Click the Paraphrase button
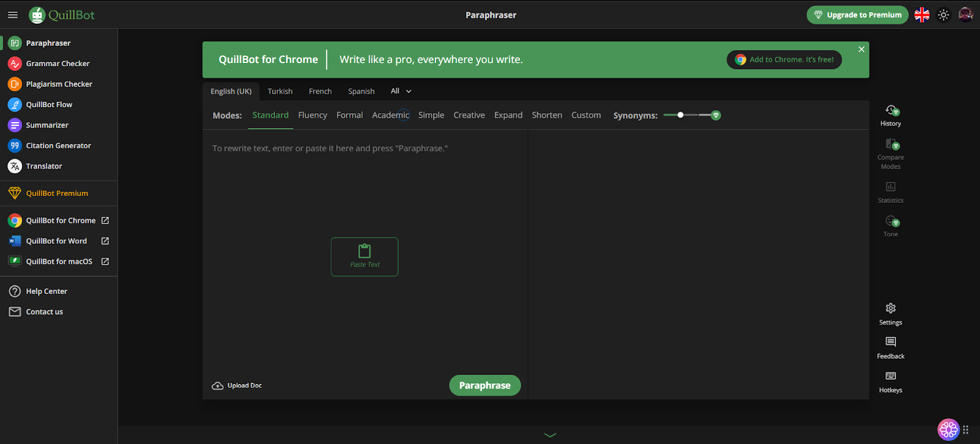Screen dimensions: 980x444 pos(485,385)
